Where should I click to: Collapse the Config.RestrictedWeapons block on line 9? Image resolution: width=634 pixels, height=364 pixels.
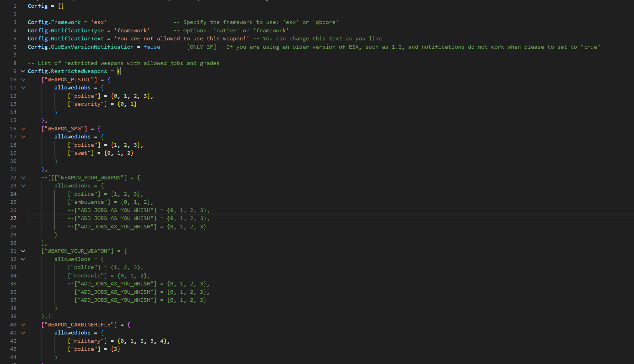tap(23, 71)
